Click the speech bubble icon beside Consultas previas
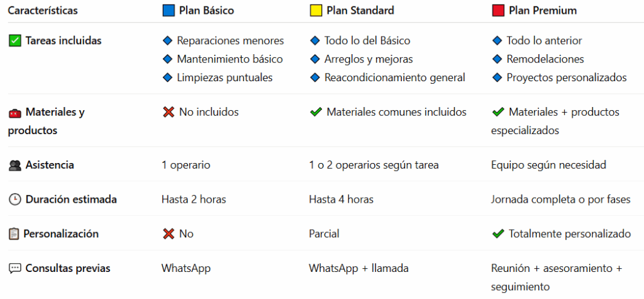Screen dimensions: 644x299 point(15,269)
